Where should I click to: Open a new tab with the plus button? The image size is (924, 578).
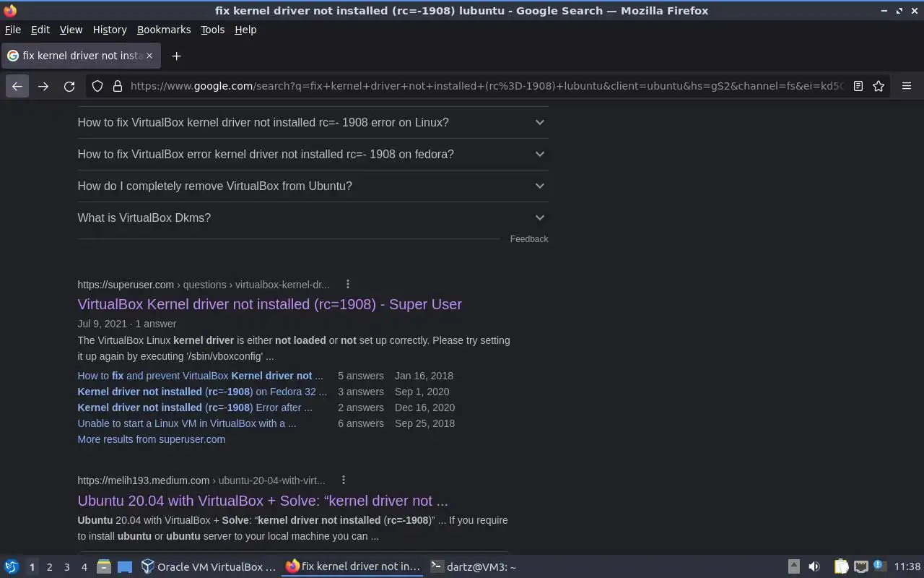pos(176,56)
